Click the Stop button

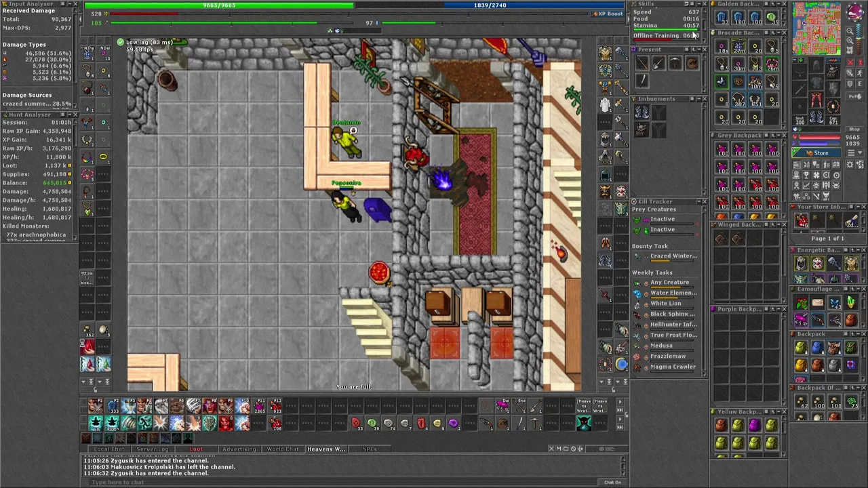click(x=854, y=129)
